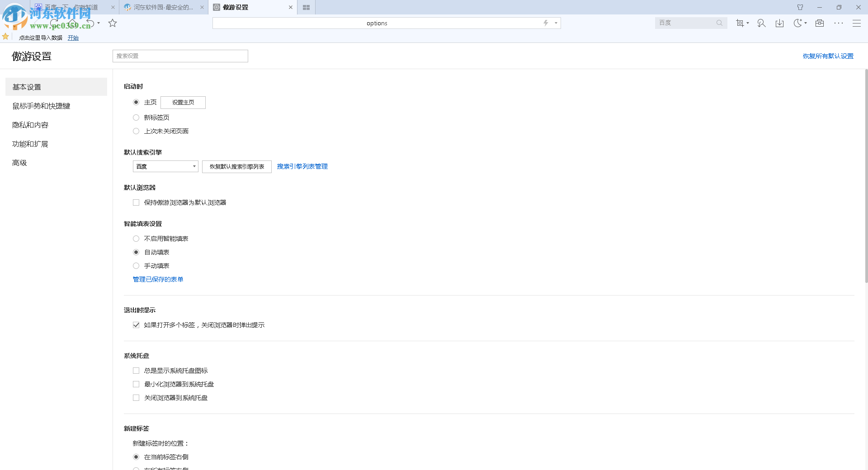
Task: Open the skin changer shirt icon
Action: 800,7
